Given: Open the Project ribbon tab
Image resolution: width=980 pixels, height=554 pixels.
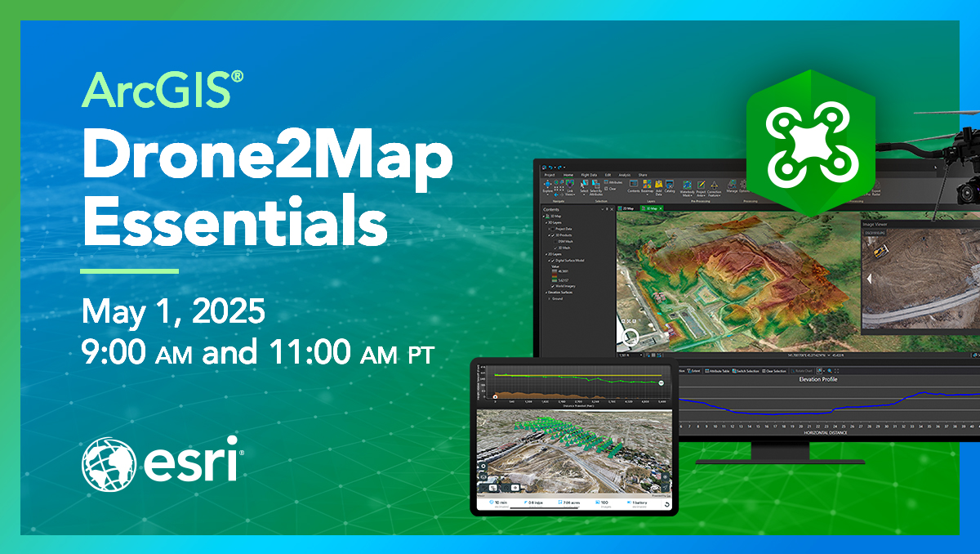Looking at the screenshot, I should click(x=550, y=175).
